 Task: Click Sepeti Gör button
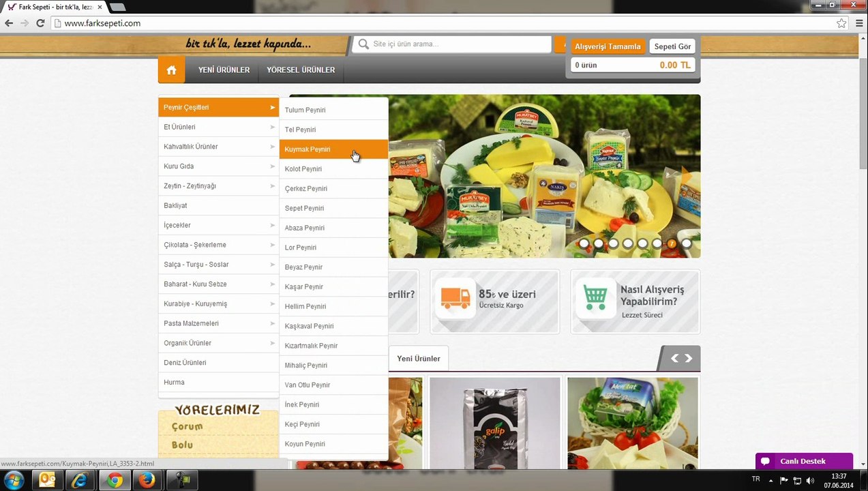(672, 46)
